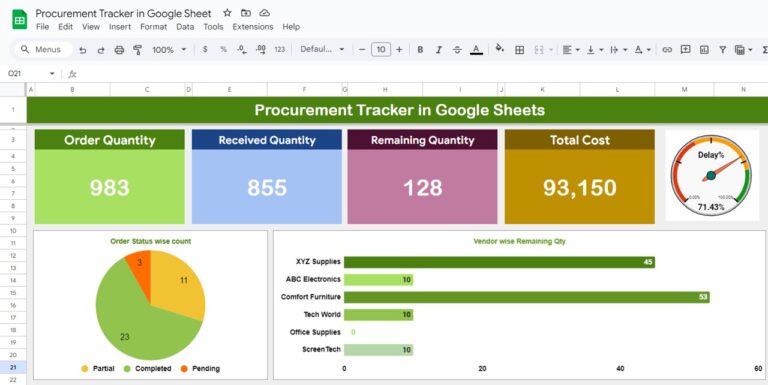Click the Pending legend entry
768x385 pixels.
pos(200,368)
